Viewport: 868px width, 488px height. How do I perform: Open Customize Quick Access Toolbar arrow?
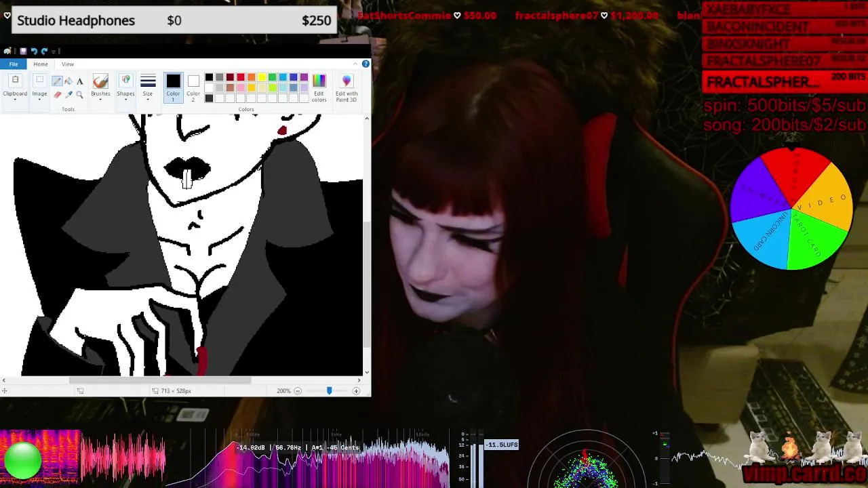coord(54,52)
